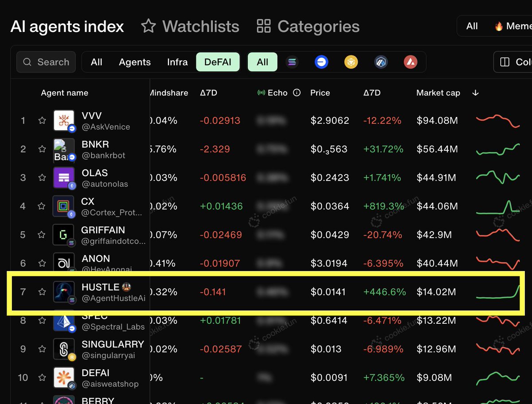Open the Watchlists tab
This screenshot has width=532, height=404.
190,26
